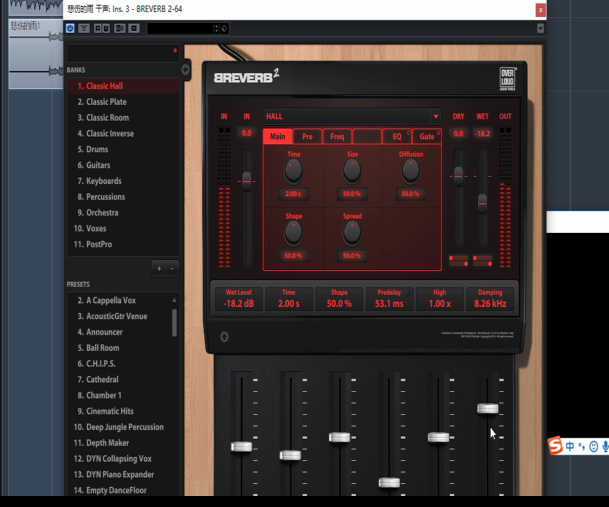The width and height of the screenshot is (609, 507).
Task: Click the Time knob
Action: coord(294,171)
